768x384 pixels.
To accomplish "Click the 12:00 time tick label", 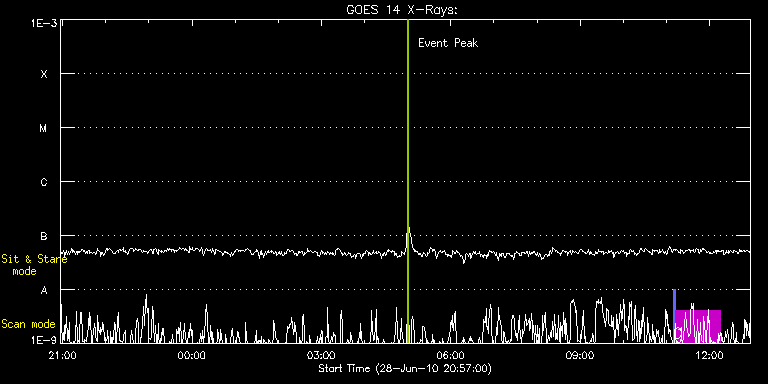I will click(710, 356).
